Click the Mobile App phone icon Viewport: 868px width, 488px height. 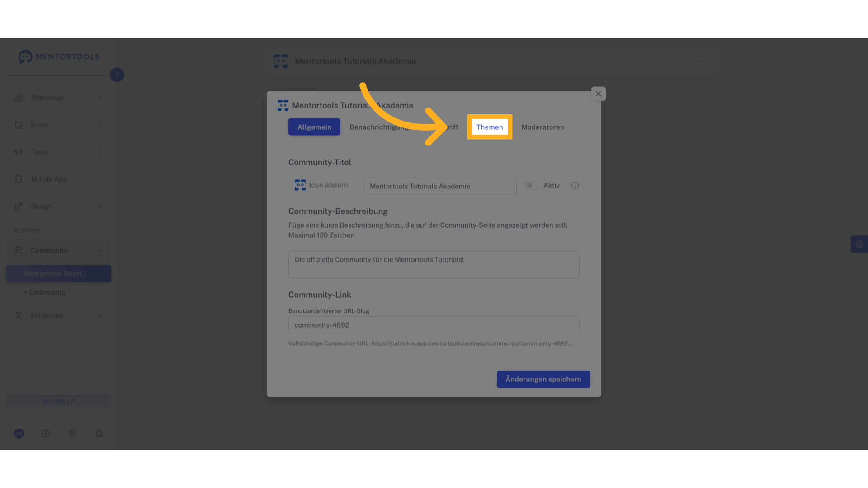pyautogui.click(x=19, y=179)
